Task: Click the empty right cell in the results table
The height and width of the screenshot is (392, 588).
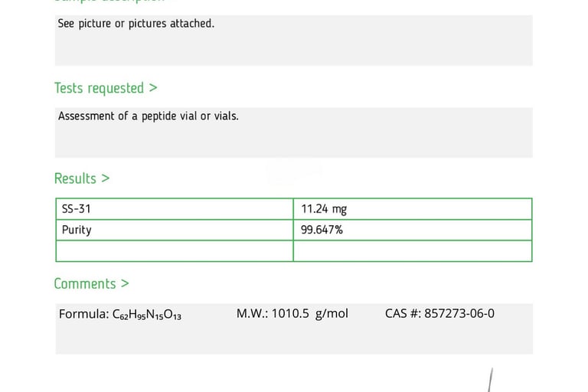Action: tap(412, 251)
